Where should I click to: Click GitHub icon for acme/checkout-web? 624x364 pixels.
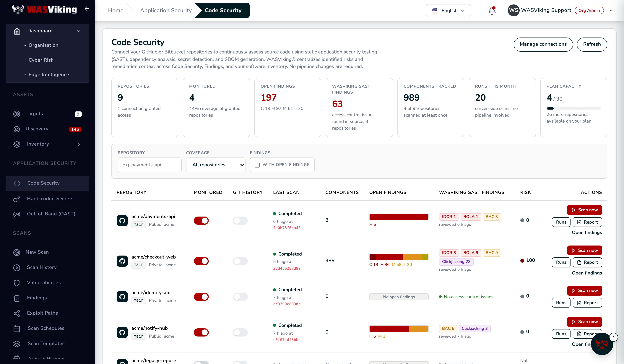pos(122,261)
